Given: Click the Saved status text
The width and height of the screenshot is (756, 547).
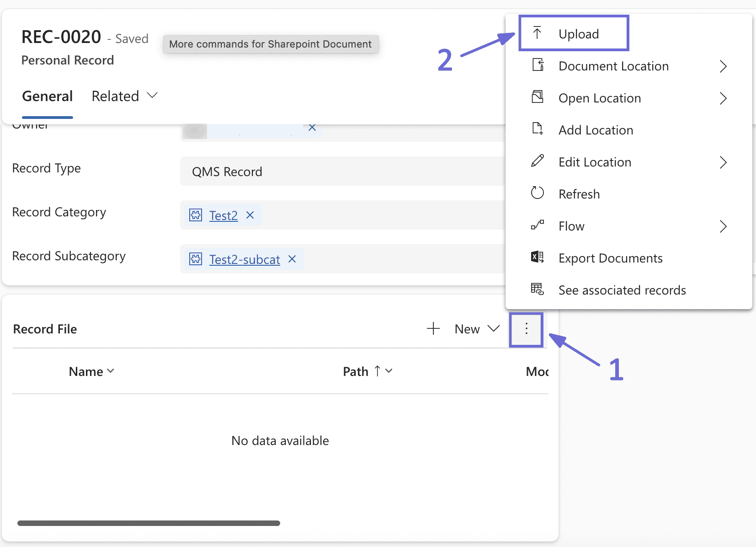Looking at the screenshot, I should click(x=132, y=38).
